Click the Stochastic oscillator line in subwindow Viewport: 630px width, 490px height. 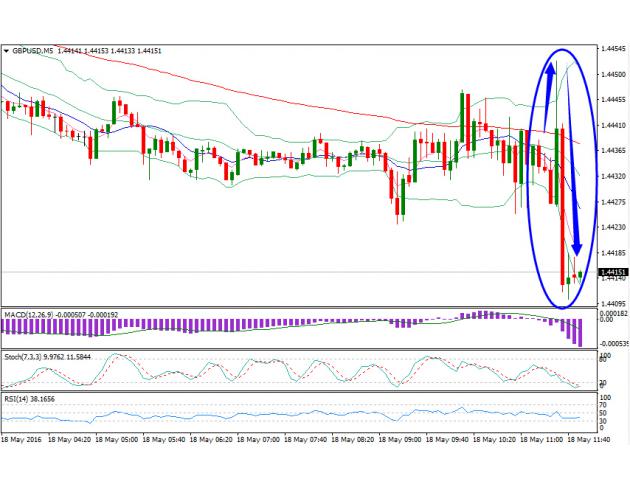coord(300,372)
